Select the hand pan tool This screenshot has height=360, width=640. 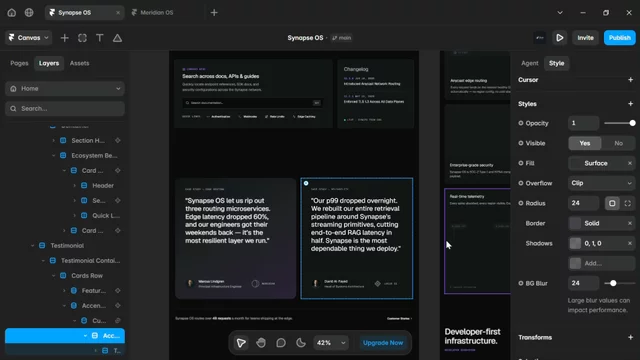[x=261, y=343]
